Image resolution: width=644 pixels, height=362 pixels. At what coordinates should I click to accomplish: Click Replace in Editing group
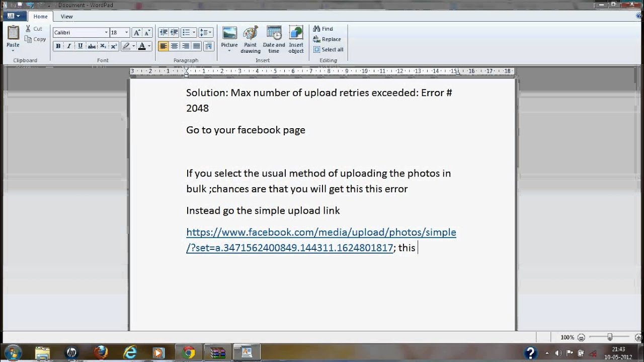coord(327,39)
